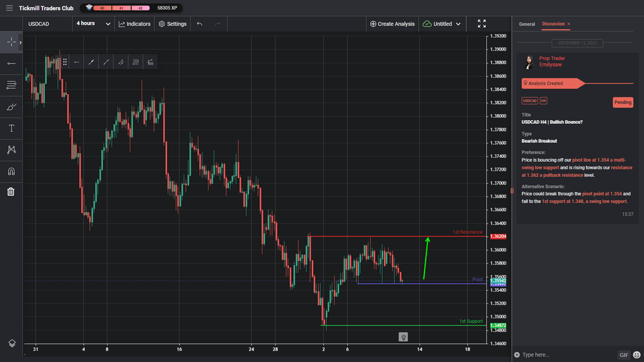Redo the chart action
This screenshot has width=644, height=362.
218,24
